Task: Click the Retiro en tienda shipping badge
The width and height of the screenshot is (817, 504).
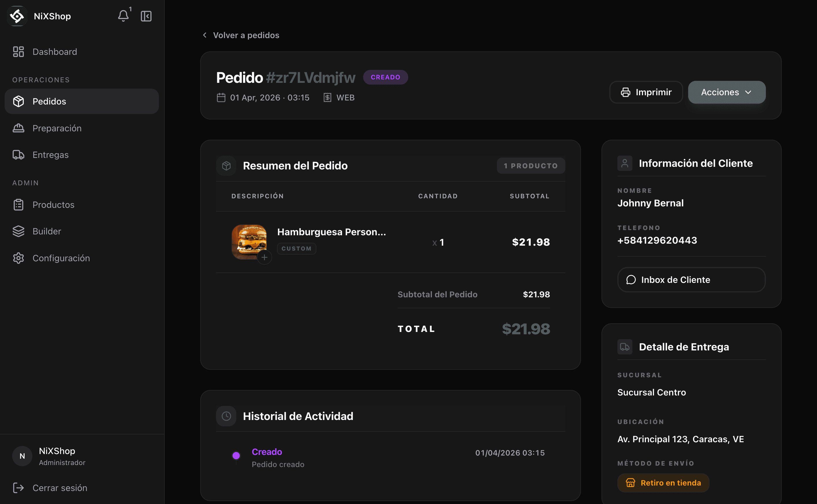Action: [x=663, y=483]
